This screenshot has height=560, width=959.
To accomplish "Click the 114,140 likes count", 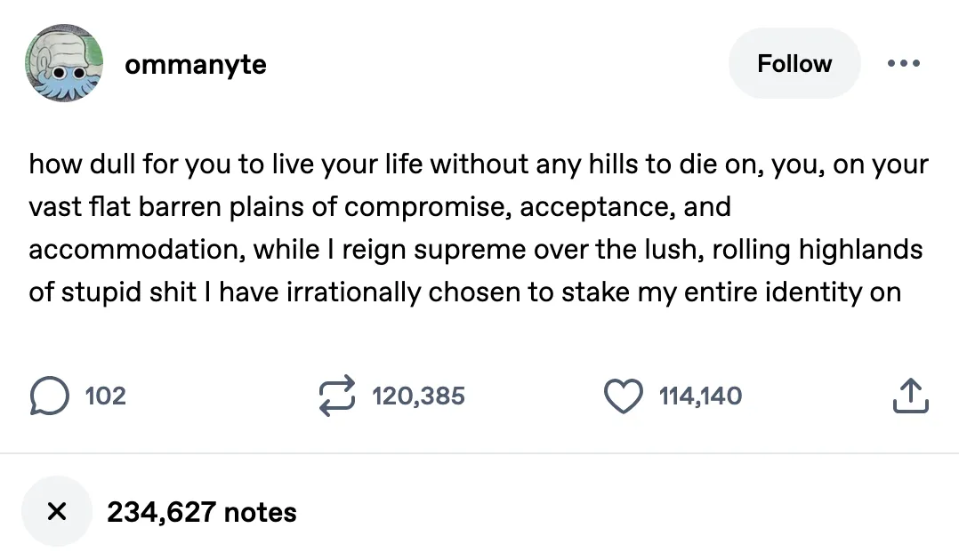I will point(700,396).
